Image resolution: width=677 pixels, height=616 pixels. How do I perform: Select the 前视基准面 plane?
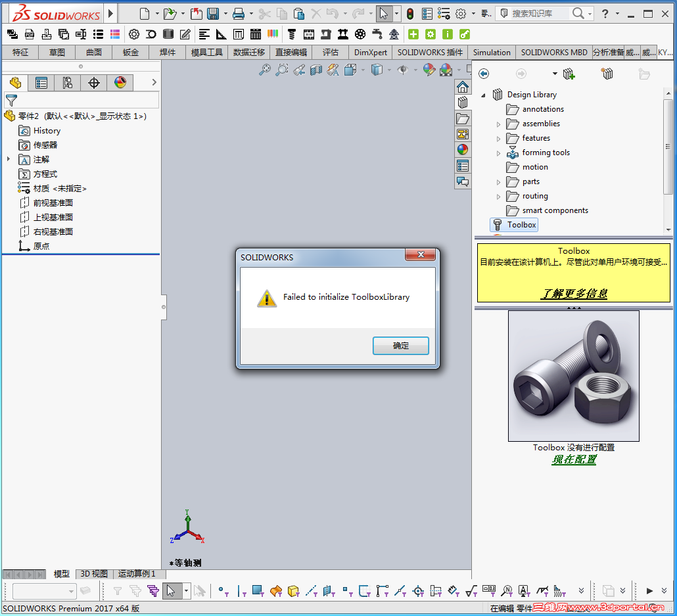coord(46,202)
